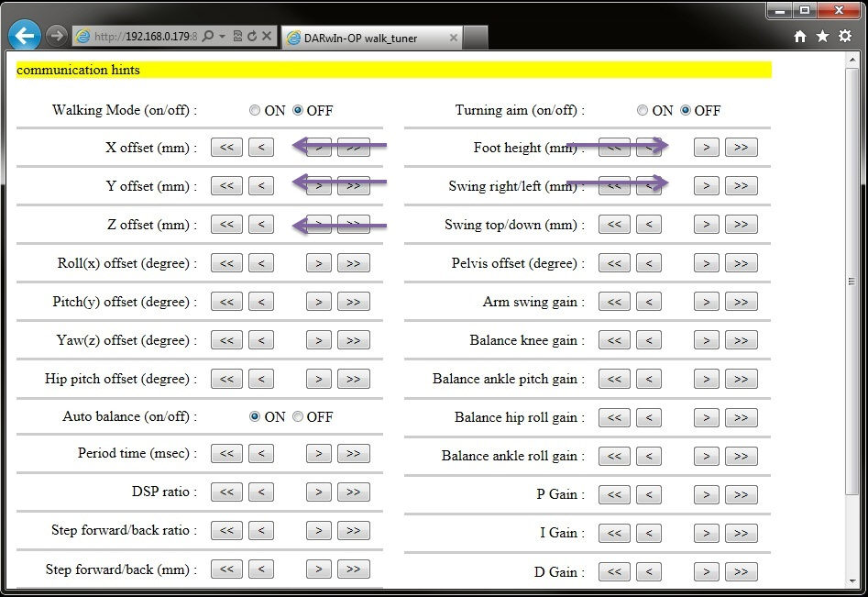Click the search magnifier in address bar
The image size is (868, 597).
pyautogui.click(x=207, y=36)
